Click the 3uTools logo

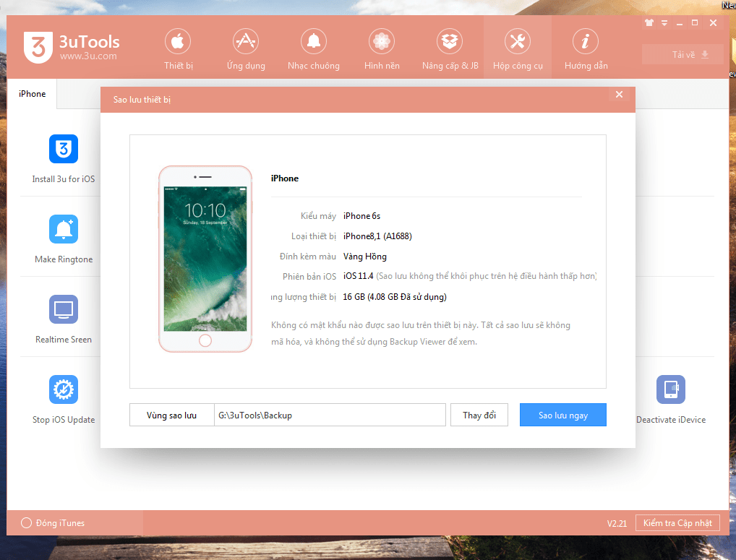(72, 47)
